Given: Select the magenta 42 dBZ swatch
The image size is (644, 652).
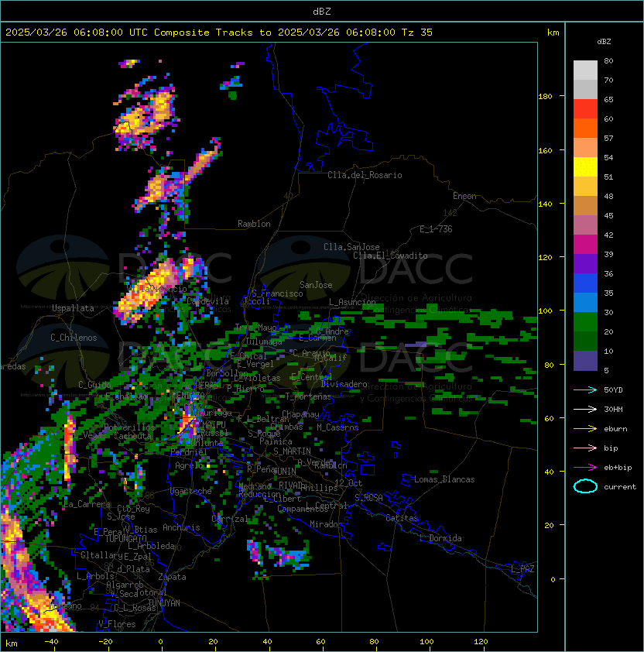Looking at the screenshot, I should [585, 245].
